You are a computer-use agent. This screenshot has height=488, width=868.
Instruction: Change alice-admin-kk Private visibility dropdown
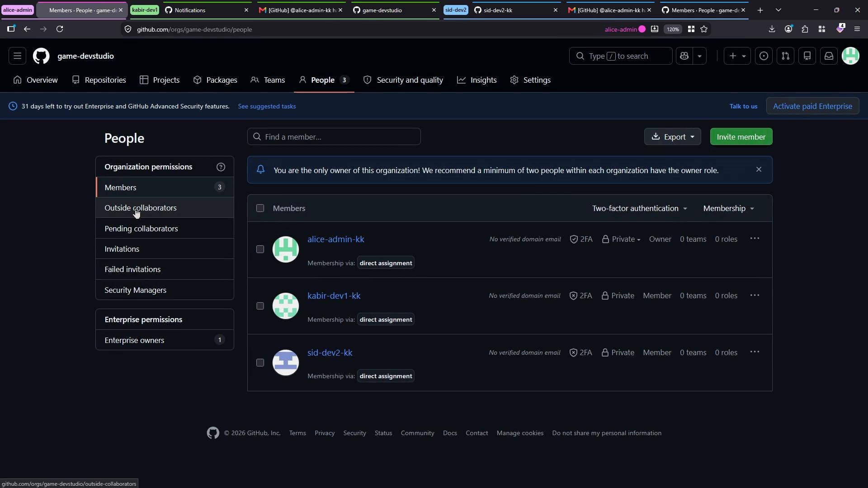pos(621,239)
